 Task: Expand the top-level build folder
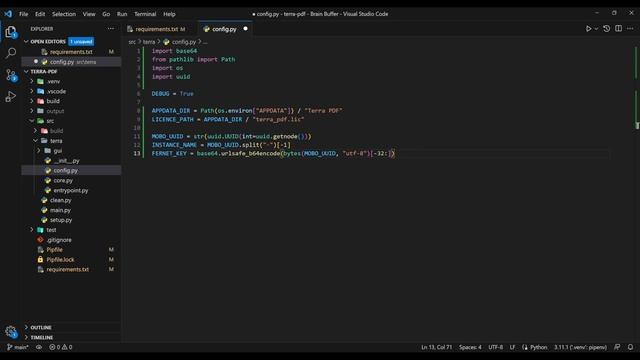pos(32,101)
